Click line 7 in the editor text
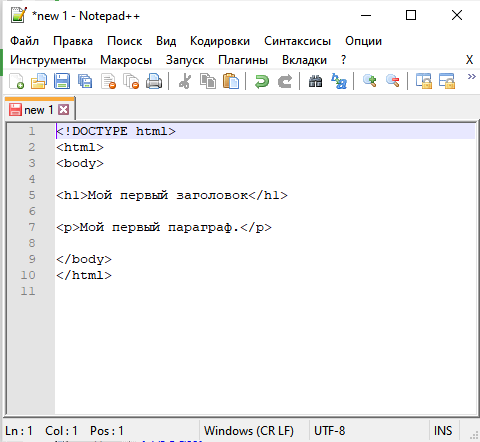 [x=164, y=227]
